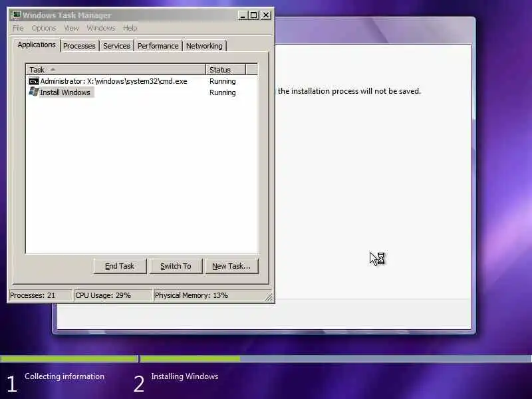Click the Installing Windows step label
Screen dimensions: 532x399
click(185, 376)
